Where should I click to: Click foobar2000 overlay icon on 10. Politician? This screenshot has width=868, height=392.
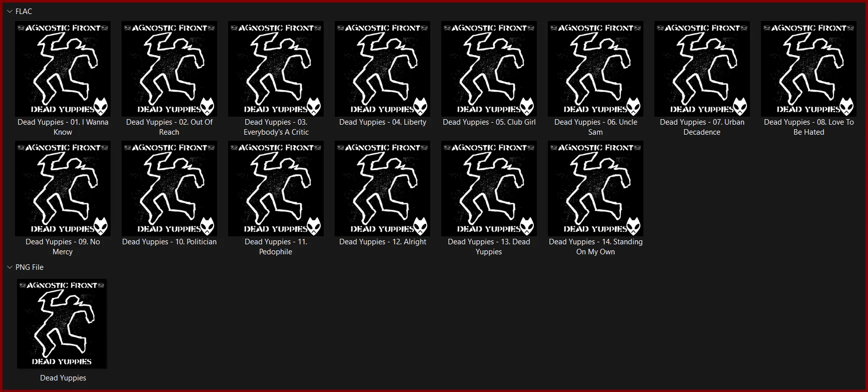click(x=208, y=226)
